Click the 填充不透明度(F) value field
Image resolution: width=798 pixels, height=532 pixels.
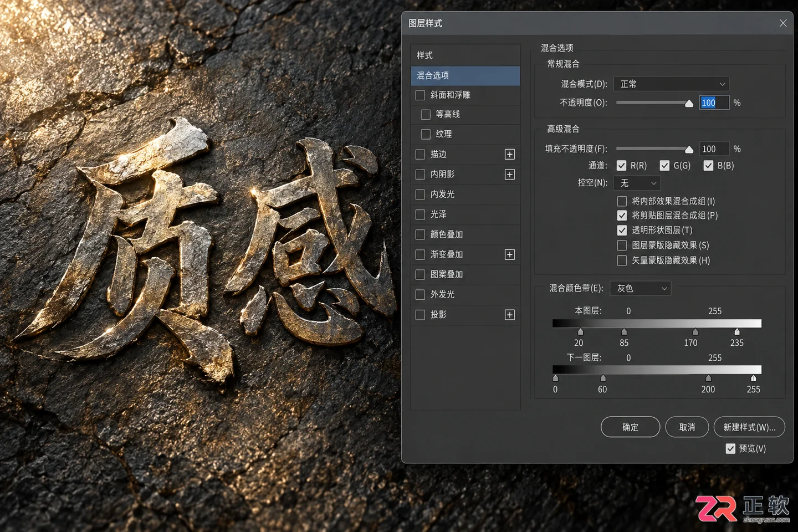point(714,149)
